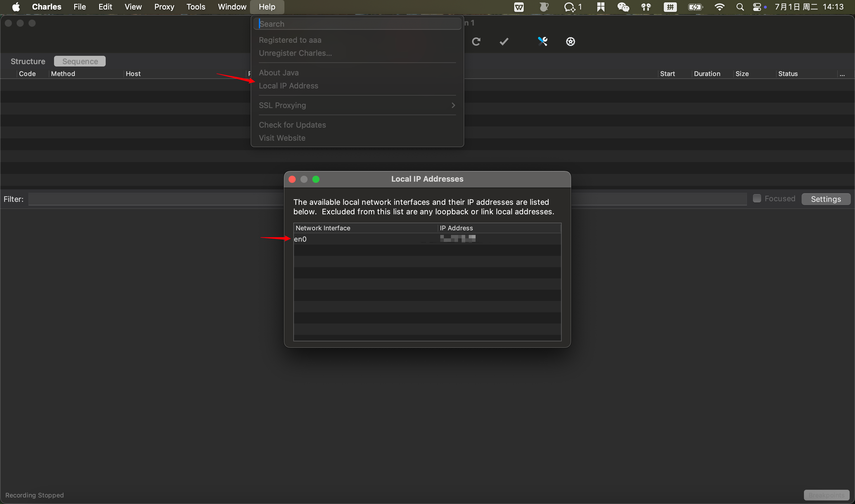Image resolution: width=855 pixels, height=504 pixels.
Task: Enable the Focused checkbox
Action: pos(757,198)
